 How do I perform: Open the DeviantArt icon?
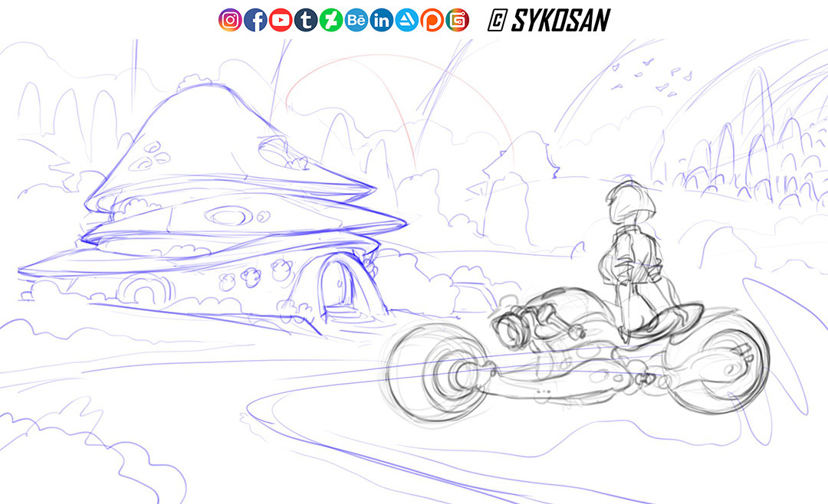331,20
